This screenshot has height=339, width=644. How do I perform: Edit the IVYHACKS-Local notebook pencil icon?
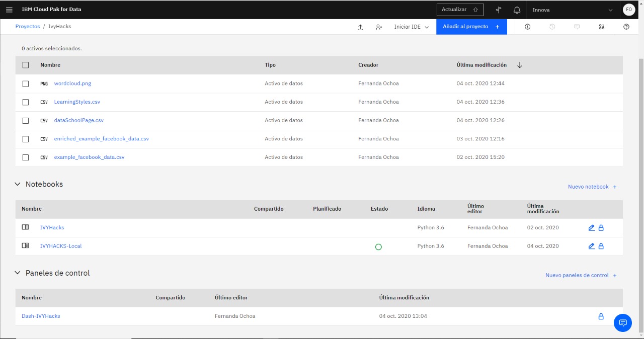coord(591,246)
